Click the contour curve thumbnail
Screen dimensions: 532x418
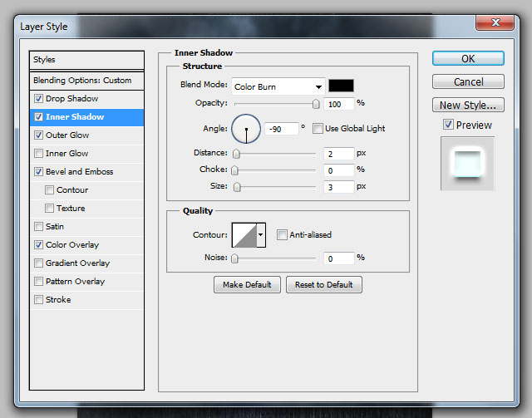pos(244,235)
